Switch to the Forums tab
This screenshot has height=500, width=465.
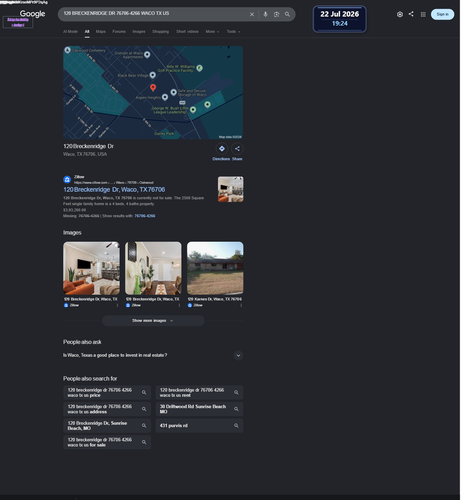pos(119,32)
